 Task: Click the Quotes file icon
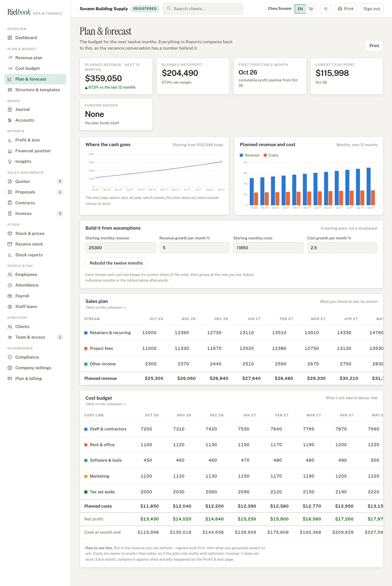point(10,181)
